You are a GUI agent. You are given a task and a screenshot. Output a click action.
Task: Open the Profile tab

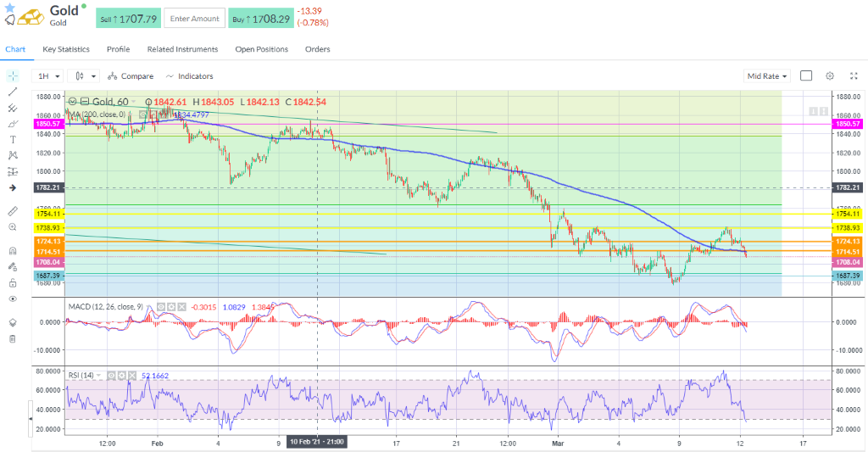pos(118,49)
